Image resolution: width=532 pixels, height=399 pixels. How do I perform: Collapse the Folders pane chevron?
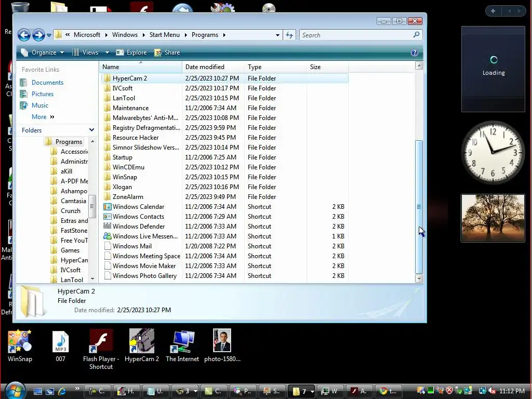tap(91, 130)
